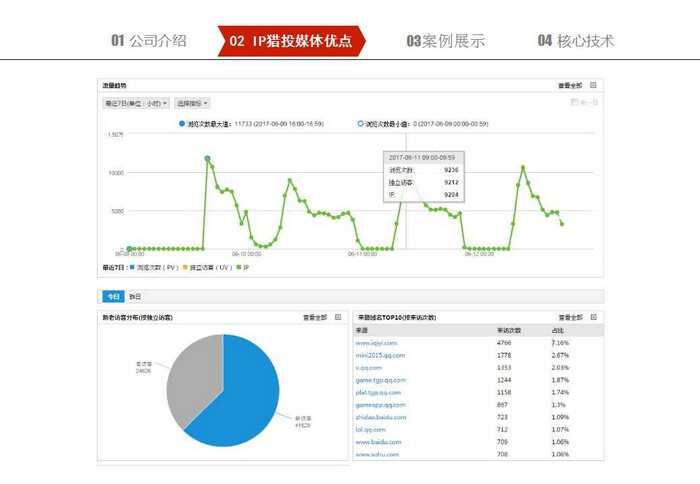The height and width of the screenshot is (484, 700).
Task: Switch to the 03案例展示 tab
Action: point(446,41)
